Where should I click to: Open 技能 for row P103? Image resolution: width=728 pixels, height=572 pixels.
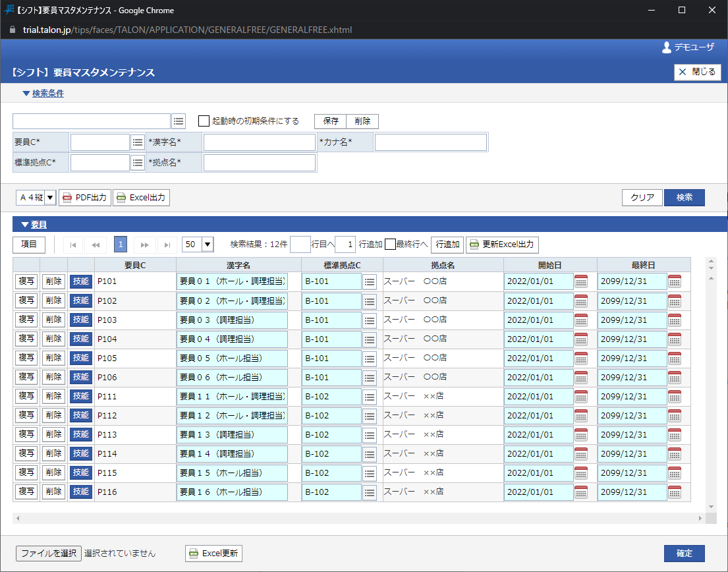click(x=81, y=320)
